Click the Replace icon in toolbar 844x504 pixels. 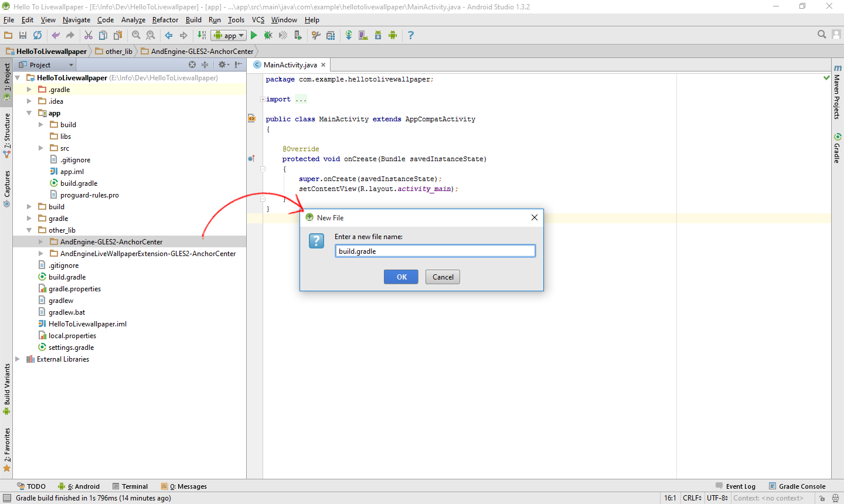coord(151,35)
